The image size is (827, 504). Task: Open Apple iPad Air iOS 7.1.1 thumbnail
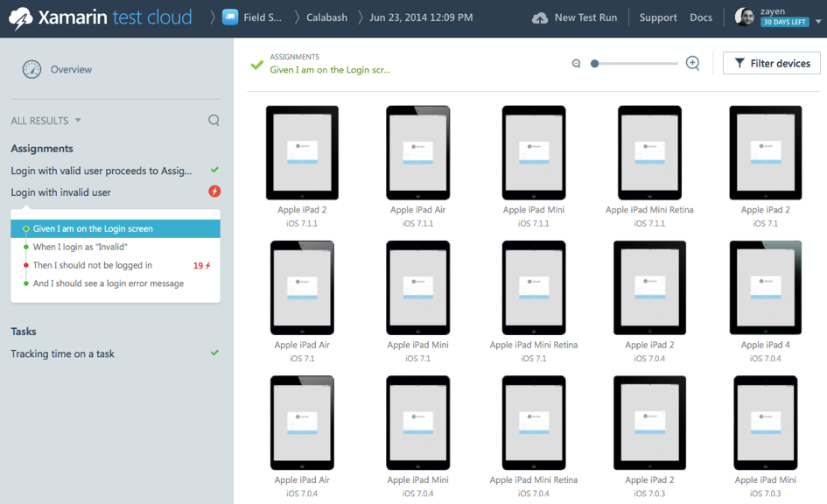(x=417, y=153)
